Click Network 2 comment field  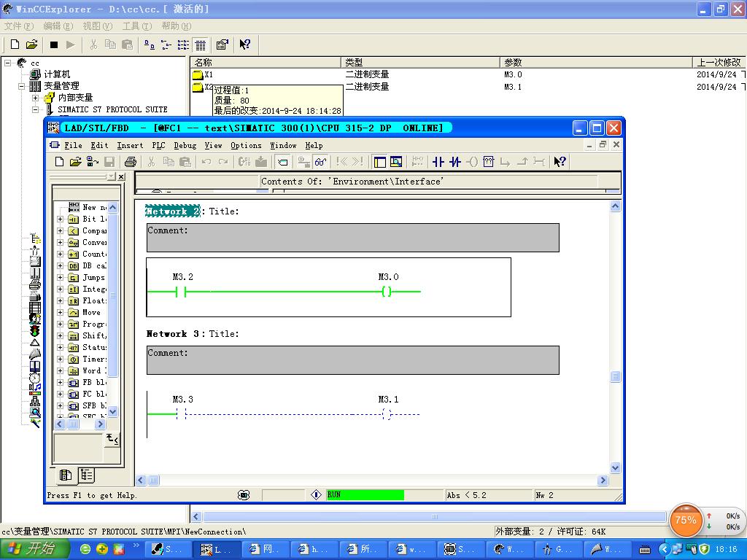tap(352, 238)
